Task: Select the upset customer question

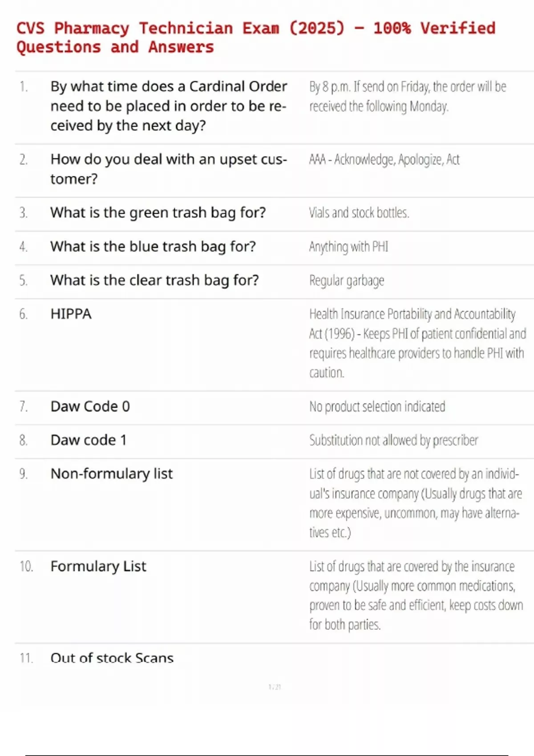Action: coord(169,169)
